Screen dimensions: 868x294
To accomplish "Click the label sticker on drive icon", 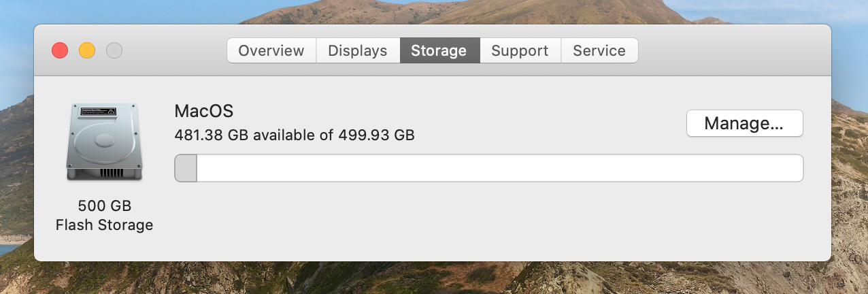I will click(x=98, y=111).
